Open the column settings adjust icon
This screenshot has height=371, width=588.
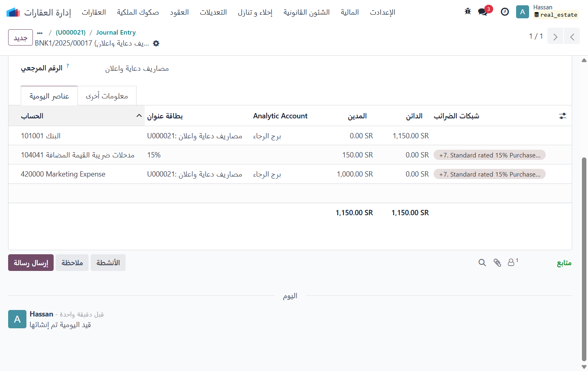(563, 116)
